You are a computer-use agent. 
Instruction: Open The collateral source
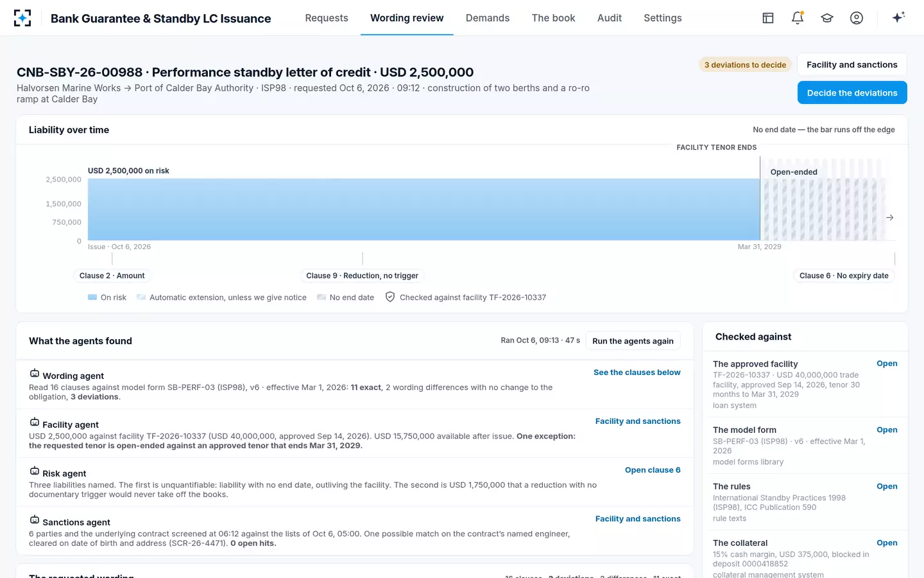tap(887, 543)
